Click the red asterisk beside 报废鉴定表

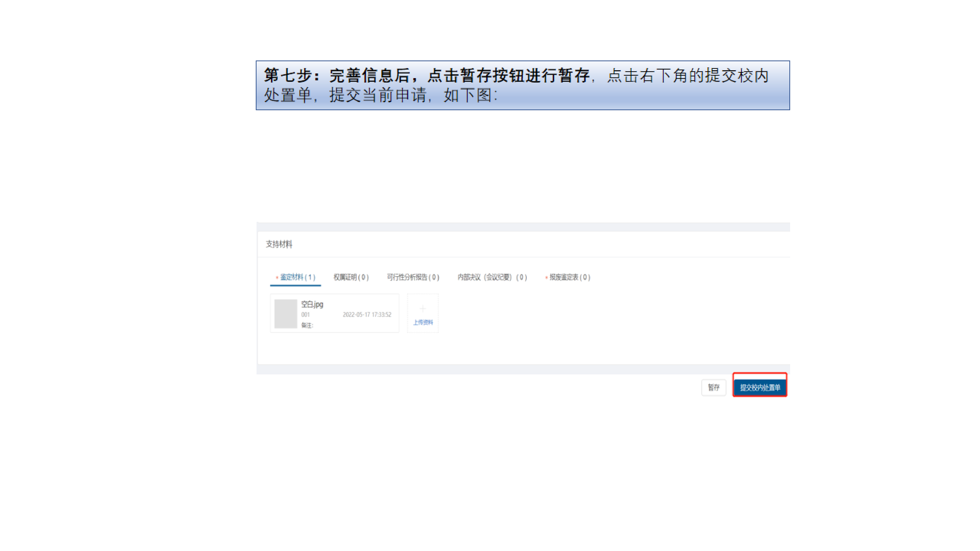[x=546, y=278]
